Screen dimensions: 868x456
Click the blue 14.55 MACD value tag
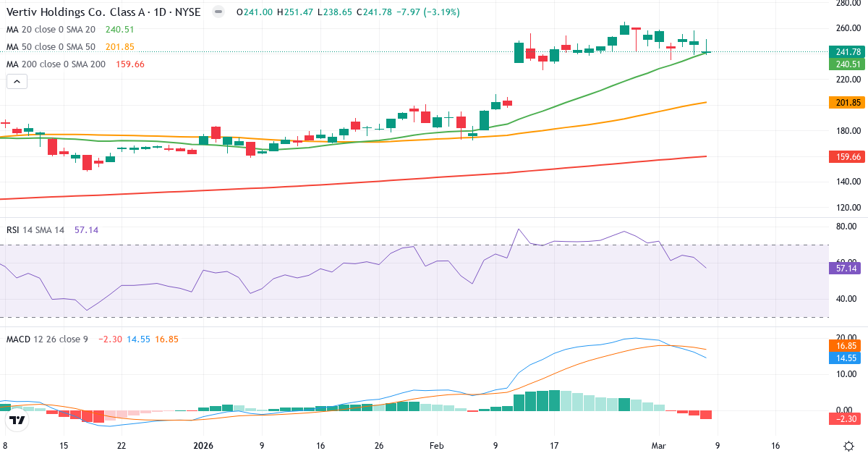(x=846, y=358)
